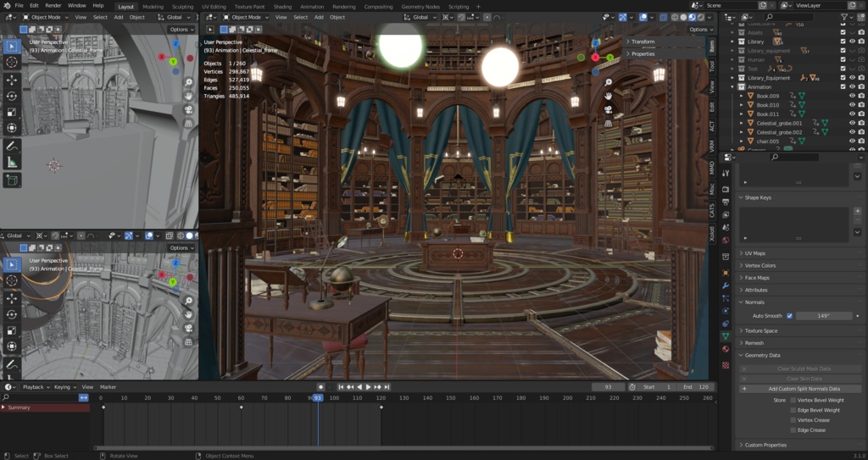Screen dimensions: 868x460
Task: Select the Annotate tool in top-left viewport
Action: (x=12, y=146)
